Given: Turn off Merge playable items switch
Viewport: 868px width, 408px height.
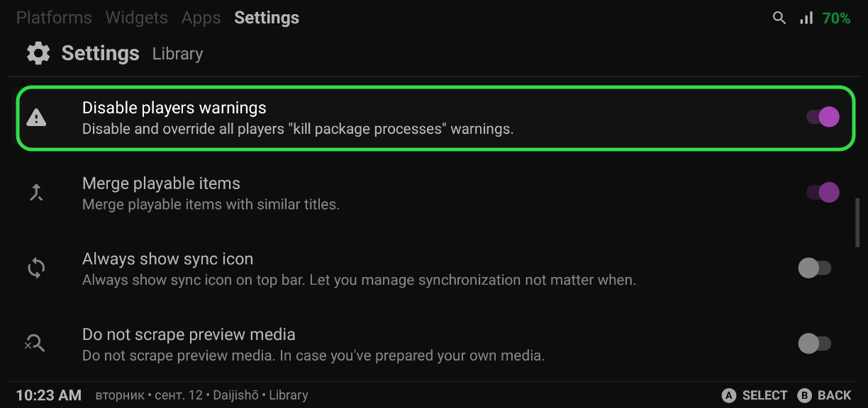Looking at the screenshot, I should pyautogui.click(x=823, y=192).
